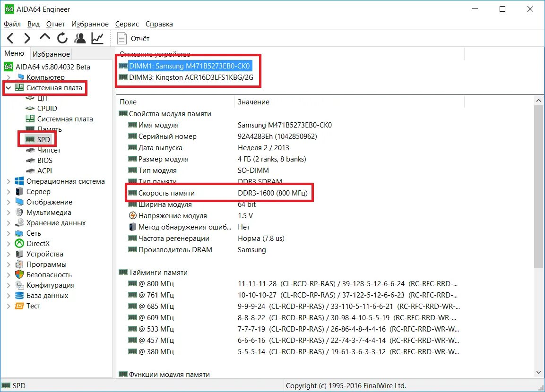
Task: Open the Отчёт menu
Action: (x=55, y=24)
